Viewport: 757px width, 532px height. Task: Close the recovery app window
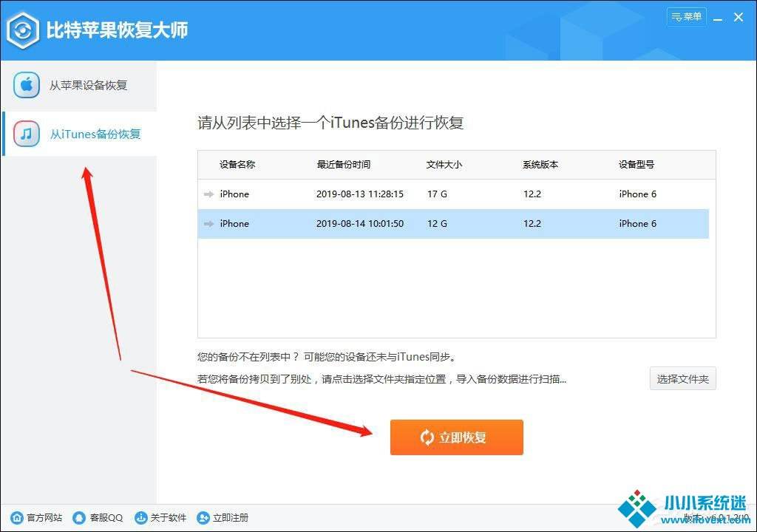point(739,18)
